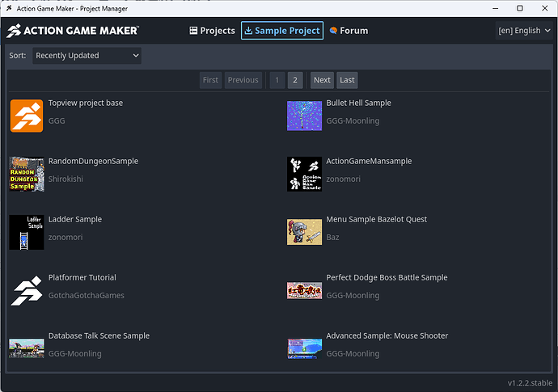Jump to the Last page
The height and width of the screenshot is (392, 558).
pos(347,80)
